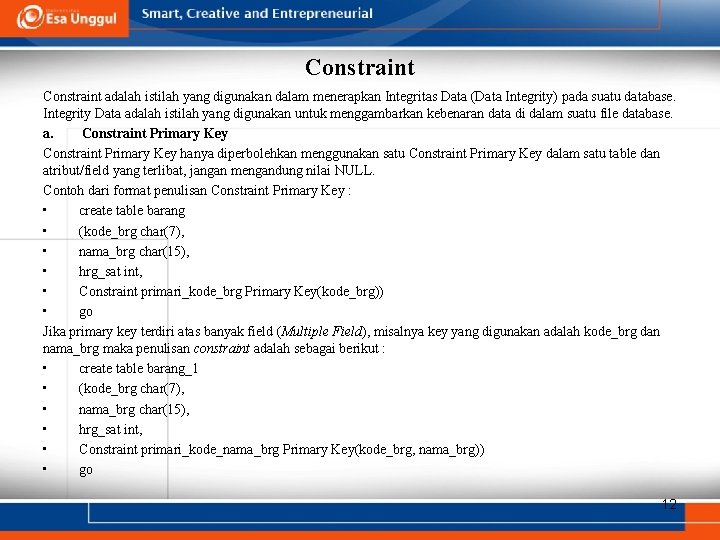Select the Constraint slide title
This screenshot has height=540, width=720.
coord(360,68)
